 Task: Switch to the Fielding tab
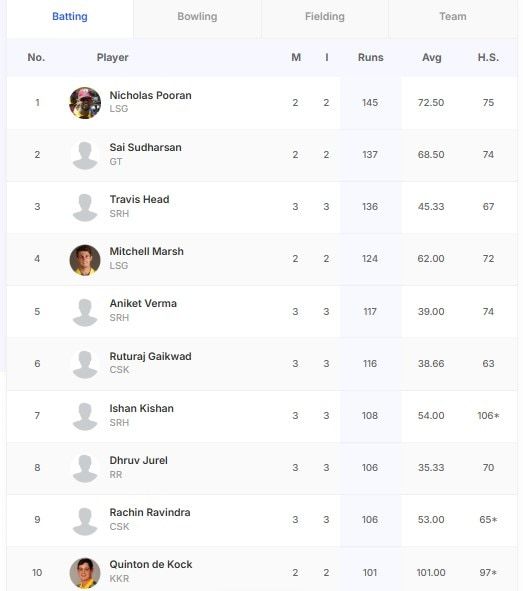pyautogui.click(x=325, y=17)
